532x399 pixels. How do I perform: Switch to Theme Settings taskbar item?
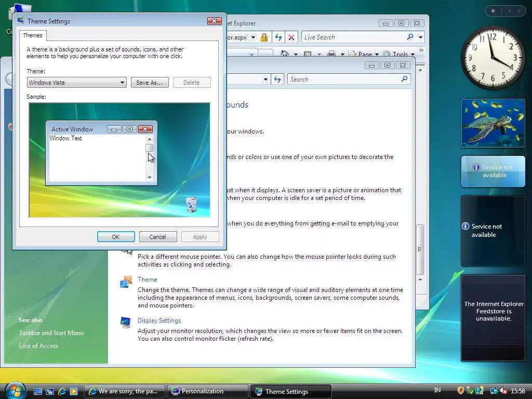tap(290, 391)
